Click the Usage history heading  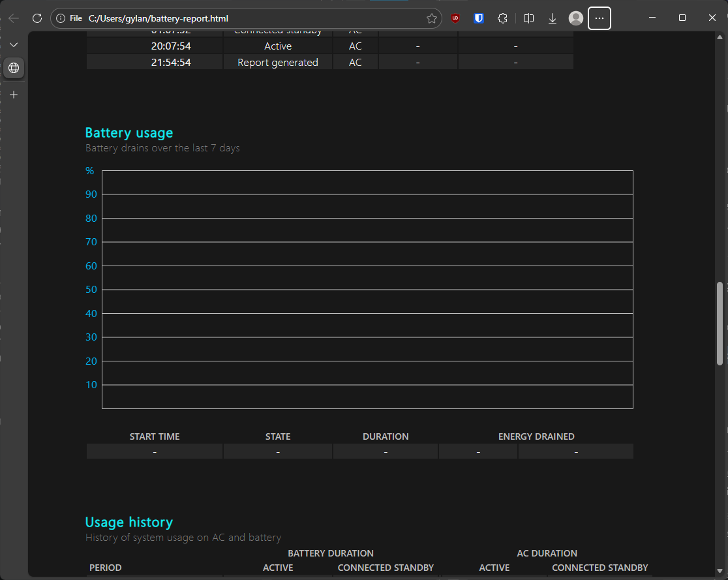pos(129,522)
